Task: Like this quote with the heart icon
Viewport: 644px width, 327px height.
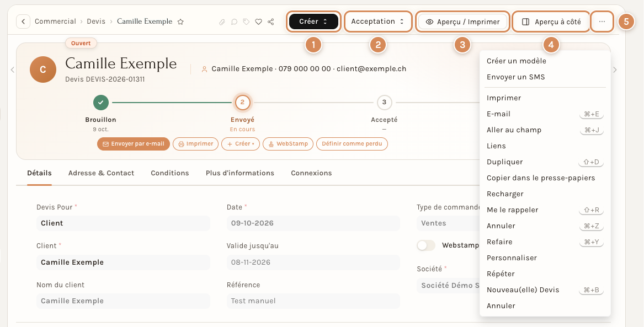Action: [258, 22]
